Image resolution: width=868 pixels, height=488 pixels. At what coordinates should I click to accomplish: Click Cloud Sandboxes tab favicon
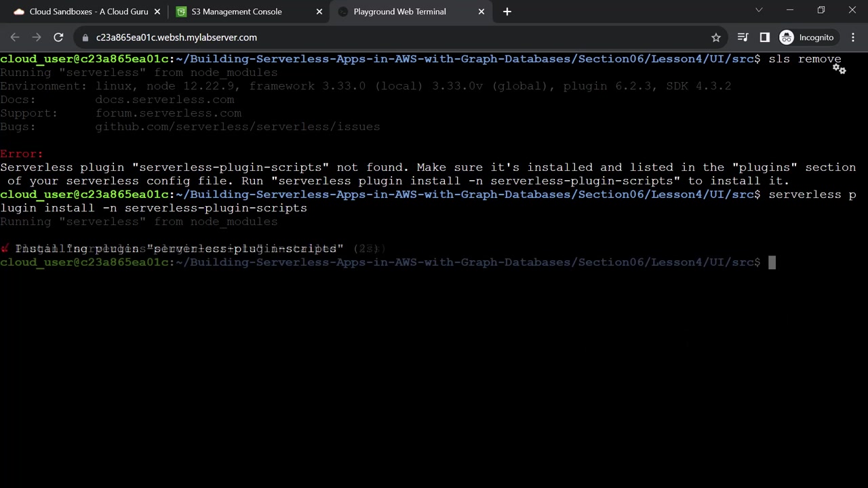[19, 12]
